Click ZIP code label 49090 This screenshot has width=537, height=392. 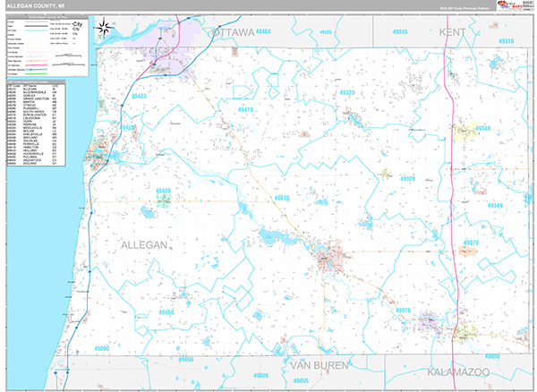(x=102, y=348)
